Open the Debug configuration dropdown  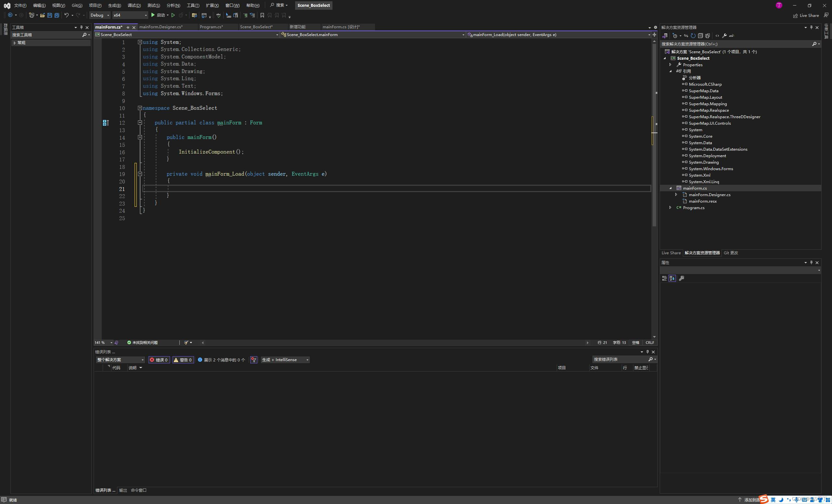tap(99, 15)
